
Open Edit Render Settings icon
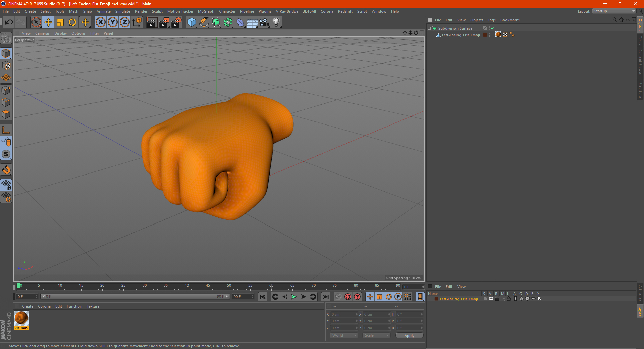pyautogui.click(x=176, y=22)
